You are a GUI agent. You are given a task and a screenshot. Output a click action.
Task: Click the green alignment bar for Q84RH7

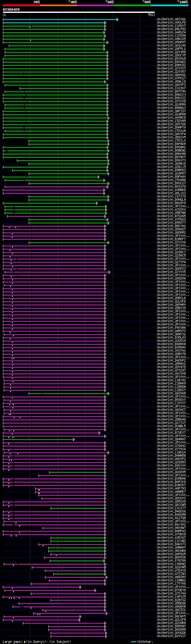pos(39,439)
